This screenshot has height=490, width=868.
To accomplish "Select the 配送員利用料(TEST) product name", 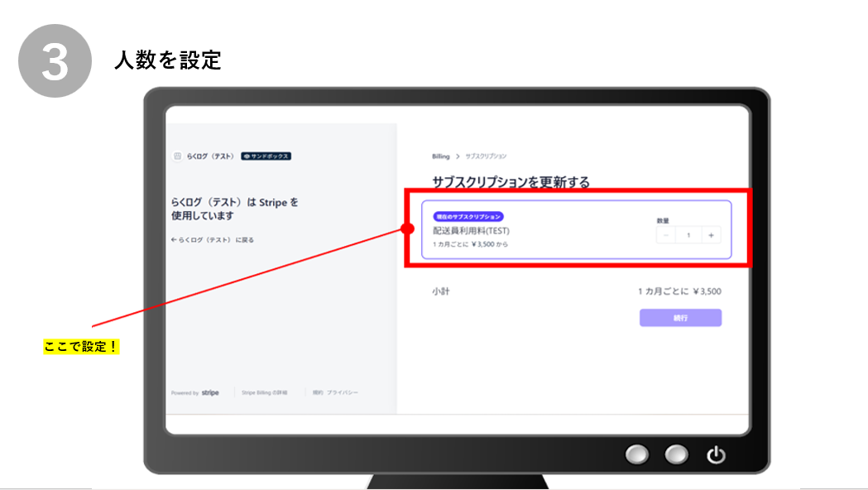I will (471, 230).
